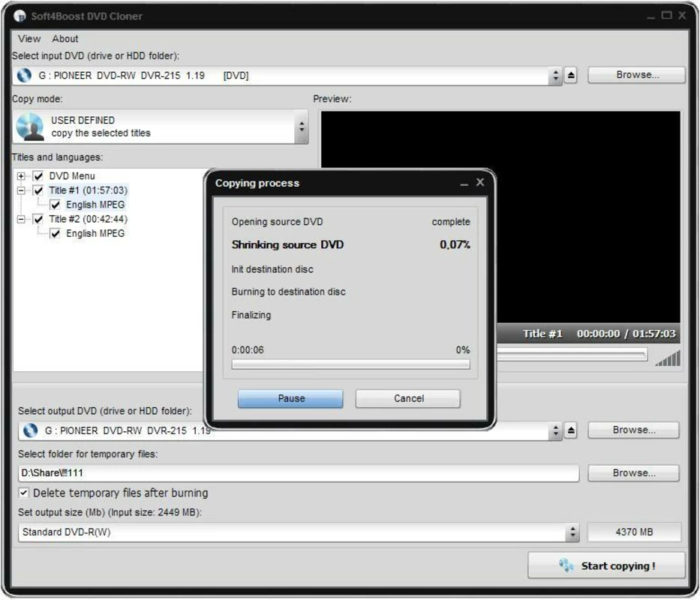This screenshot has height=600, width=700.
Task: Open the output size dropdown
Action: (572, 532)
